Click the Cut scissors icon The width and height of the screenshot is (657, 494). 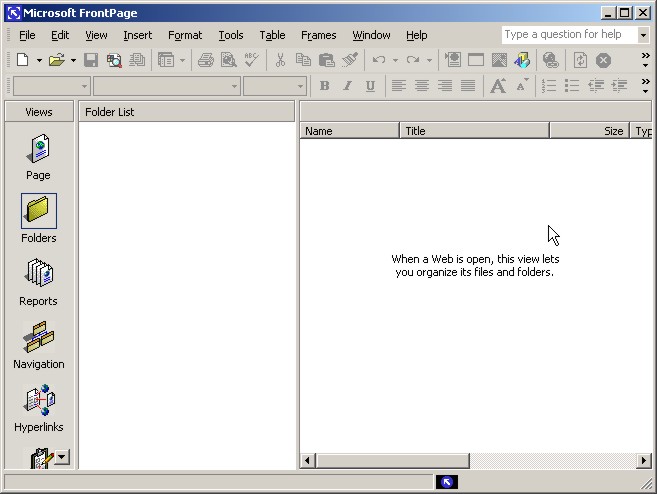(280, 60)
